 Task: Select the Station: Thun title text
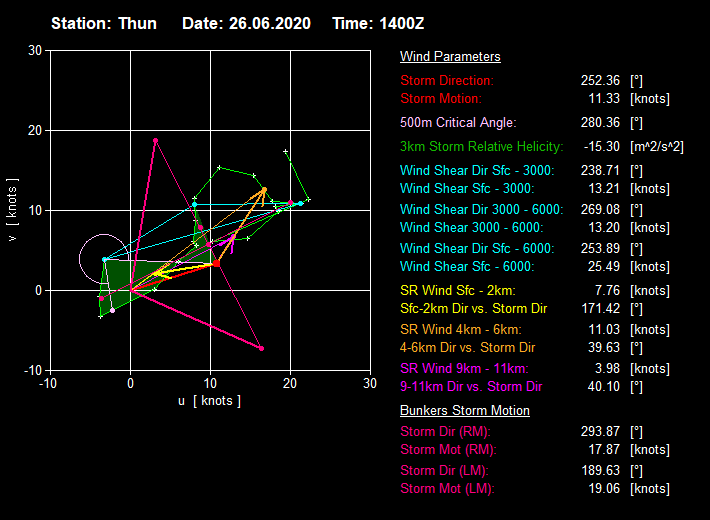coord(104,23)
